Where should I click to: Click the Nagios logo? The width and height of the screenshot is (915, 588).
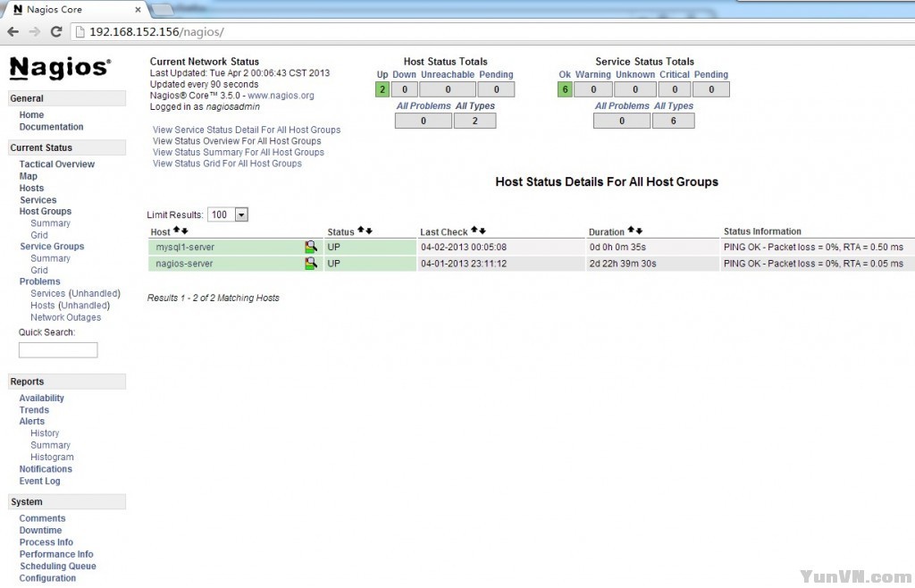click(60, 68)
